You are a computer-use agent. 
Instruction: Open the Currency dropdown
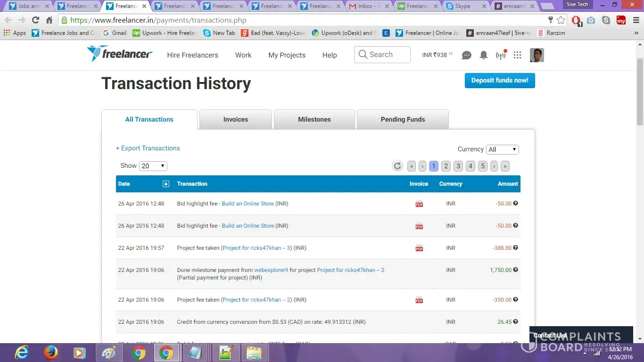(x=502, y=149)
